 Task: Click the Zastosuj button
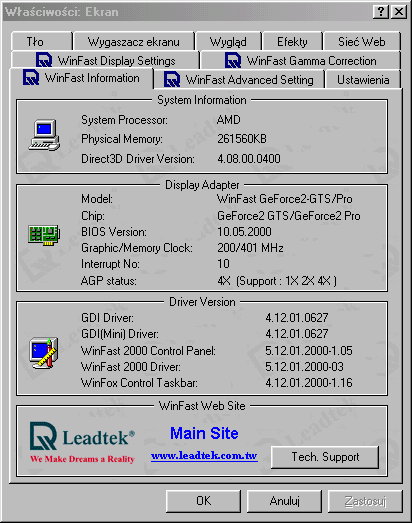point(365,501)
